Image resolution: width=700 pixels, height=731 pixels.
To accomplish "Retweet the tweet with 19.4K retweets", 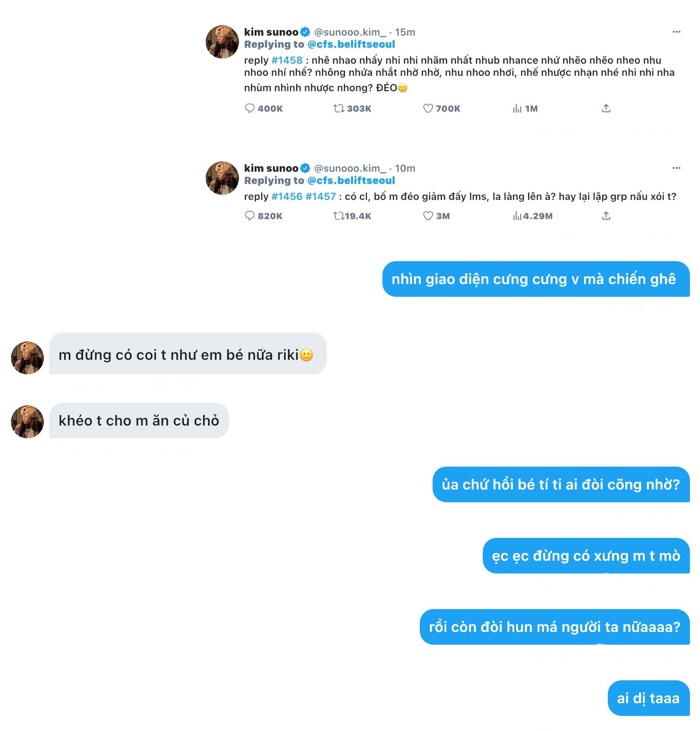I will tap(339, 216).
